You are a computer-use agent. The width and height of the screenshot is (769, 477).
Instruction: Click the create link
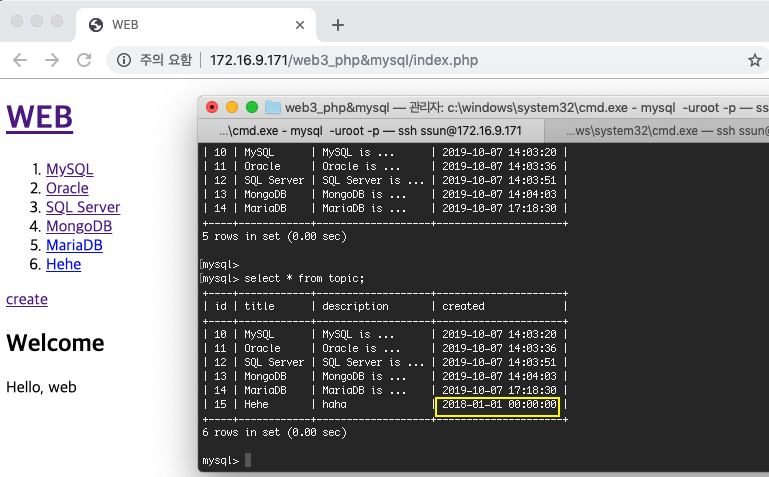click(27, 299)
